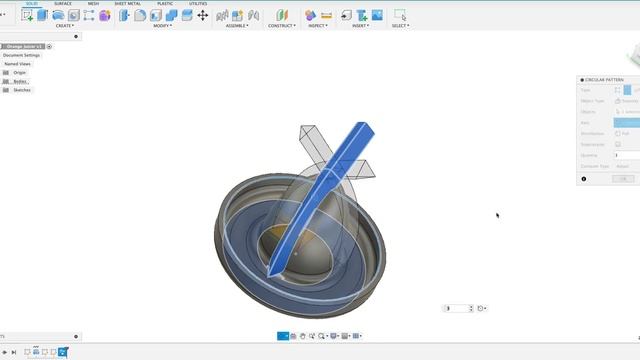This screenshot has width=640, height=360.
Task: Click the highlighted Axis selection field
Action: point(627,122)
